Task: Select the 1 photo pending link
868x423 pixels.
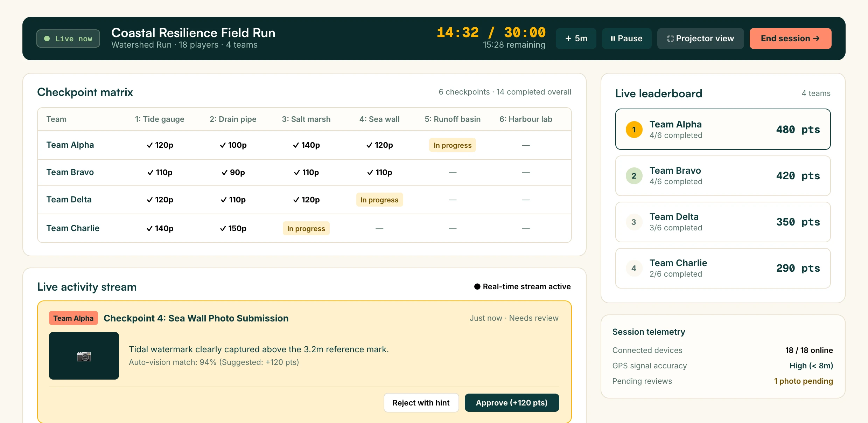Action: (x=804, y=381)
